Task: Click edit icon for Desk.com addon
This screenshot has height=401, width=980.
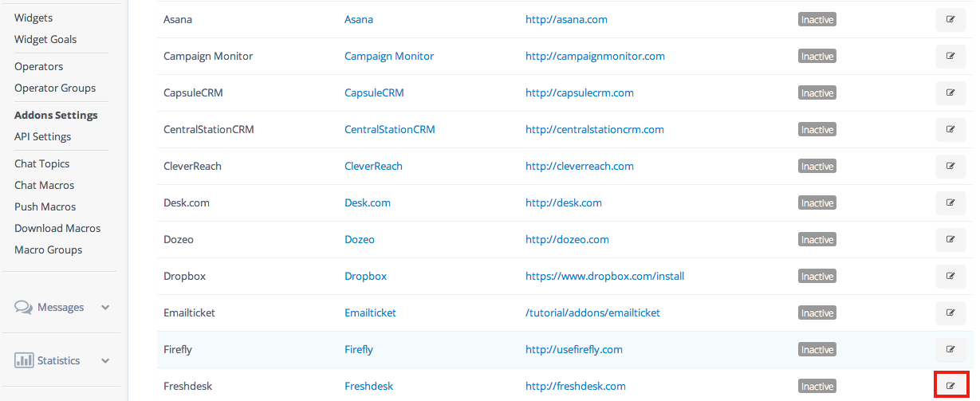Action: click(x=950, y=202)
